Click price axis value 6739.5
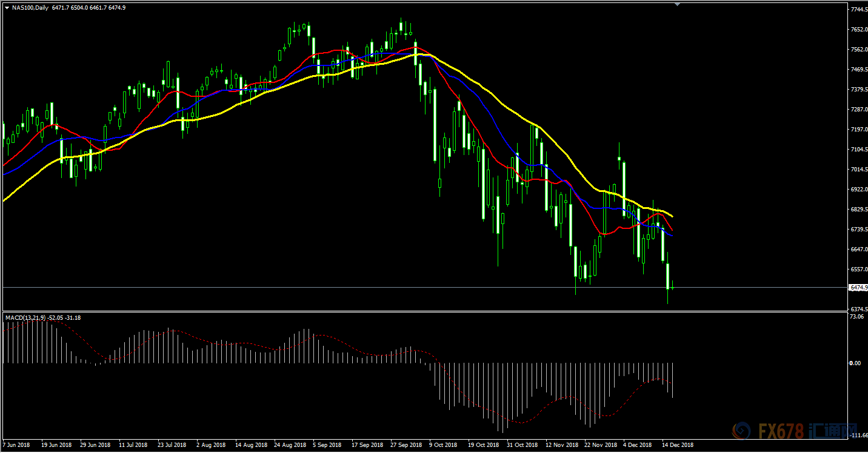Viewport: 868px width, 453px height. [858, 230]
